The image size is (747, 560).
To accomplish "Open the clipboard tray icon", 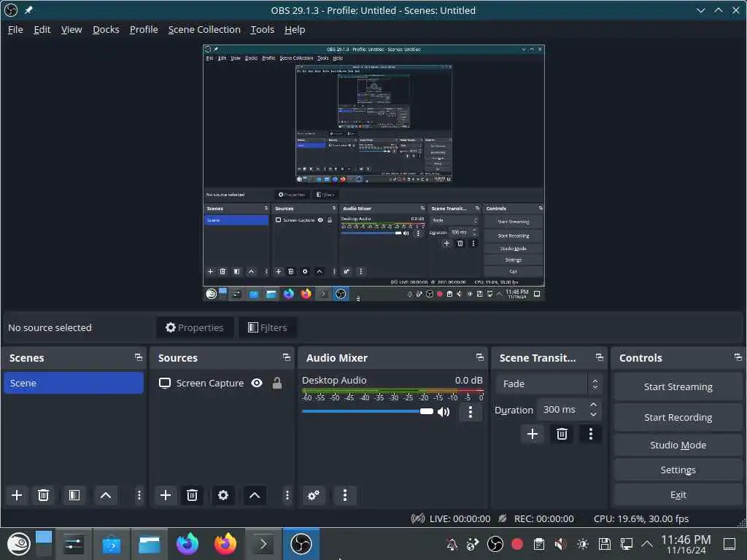I will click(539, 544).
